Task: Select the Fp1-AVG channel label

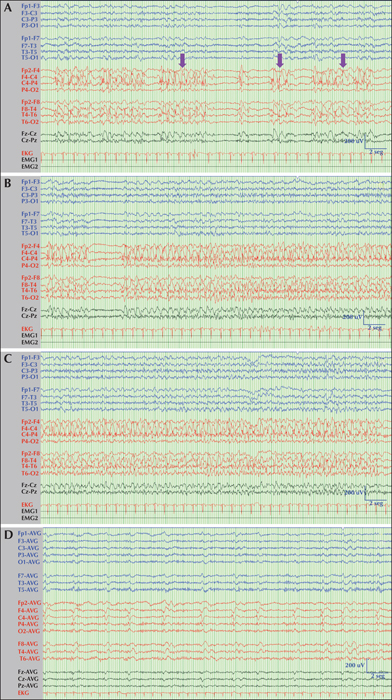Action: coord(29,533)
